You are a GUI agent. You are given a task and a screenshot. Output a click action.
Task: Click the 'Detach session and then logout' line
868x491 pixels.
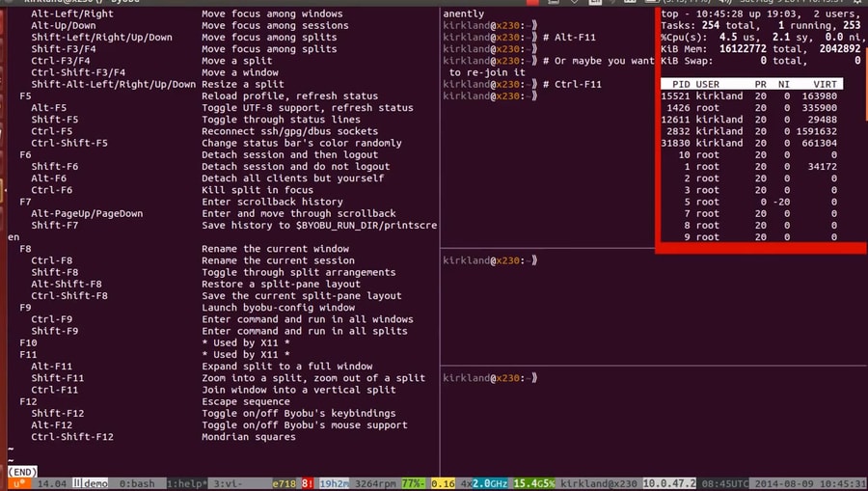290,154
